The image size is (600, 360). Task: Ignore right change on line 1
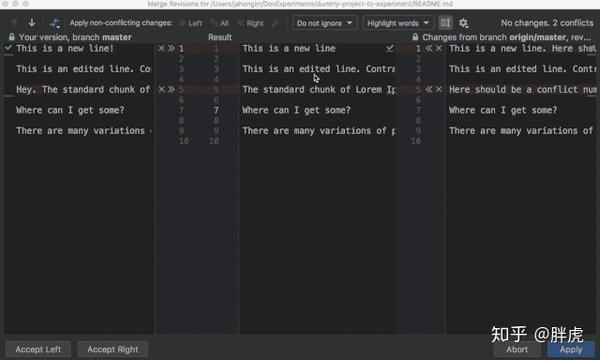(x=439, y=48)
